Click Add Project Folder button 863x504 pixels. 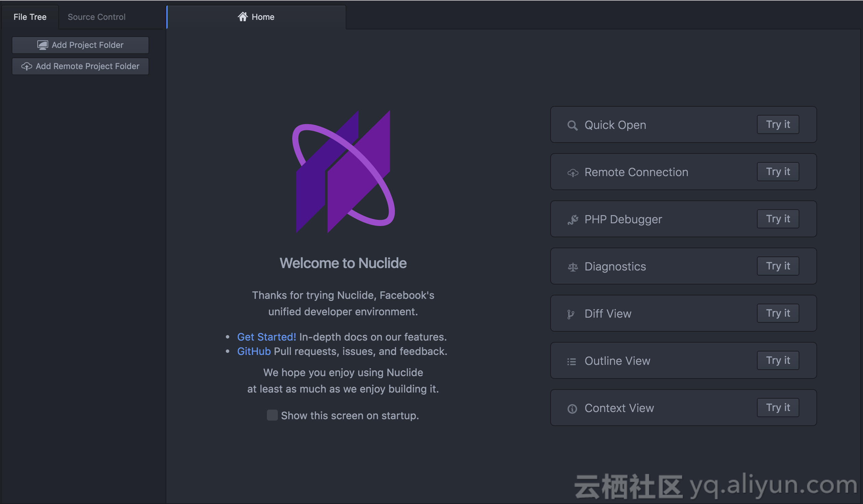point(80,45)
